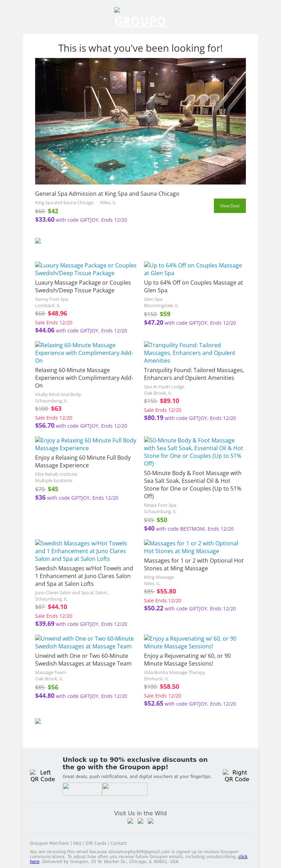Open the Right QR Code image

[237, 776]
